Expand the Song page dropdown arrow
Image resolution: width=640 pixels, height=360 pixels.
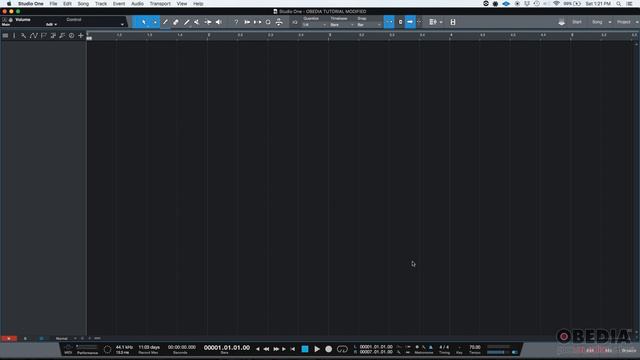coord(610,22)
